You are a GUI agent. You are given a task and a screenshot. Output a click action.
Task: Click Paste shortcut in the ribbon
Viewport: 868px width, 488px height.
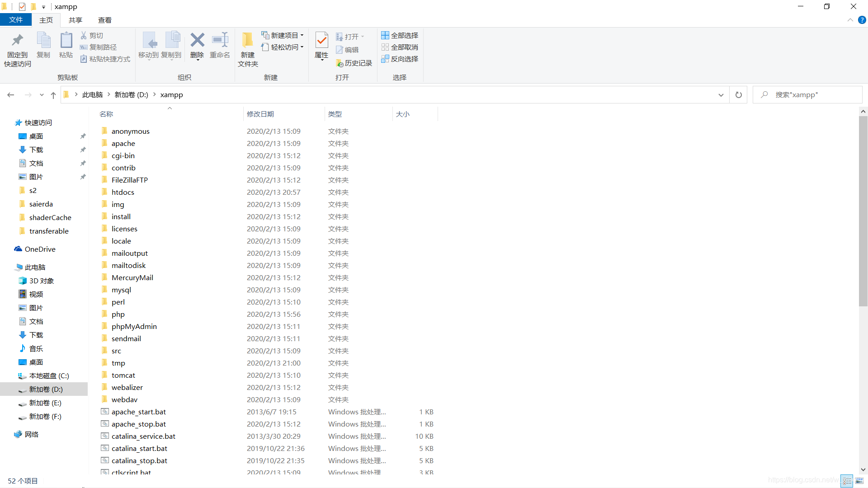click(105, 59)
